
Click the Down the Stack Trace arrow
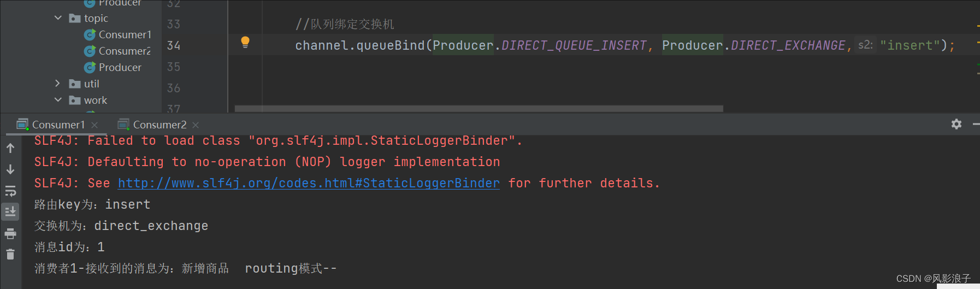10,169
